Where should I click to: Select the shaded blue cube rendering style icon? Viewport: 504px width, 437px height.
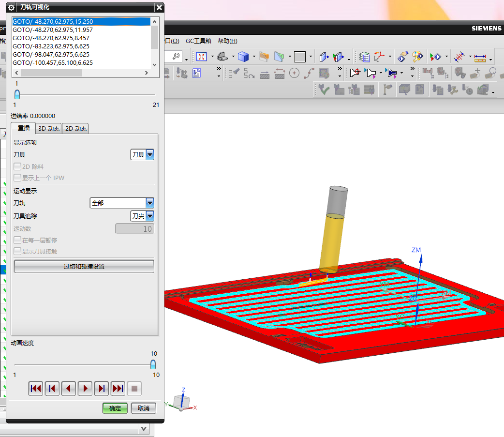[x=243, y=57]
